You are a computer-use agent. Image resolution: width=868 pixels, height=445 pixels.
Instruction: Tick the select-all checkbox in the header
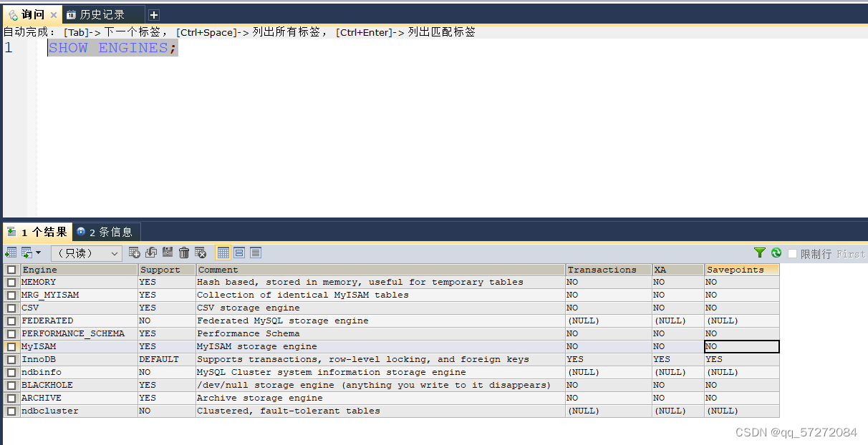pyautogui.click(x=10, y=270)
